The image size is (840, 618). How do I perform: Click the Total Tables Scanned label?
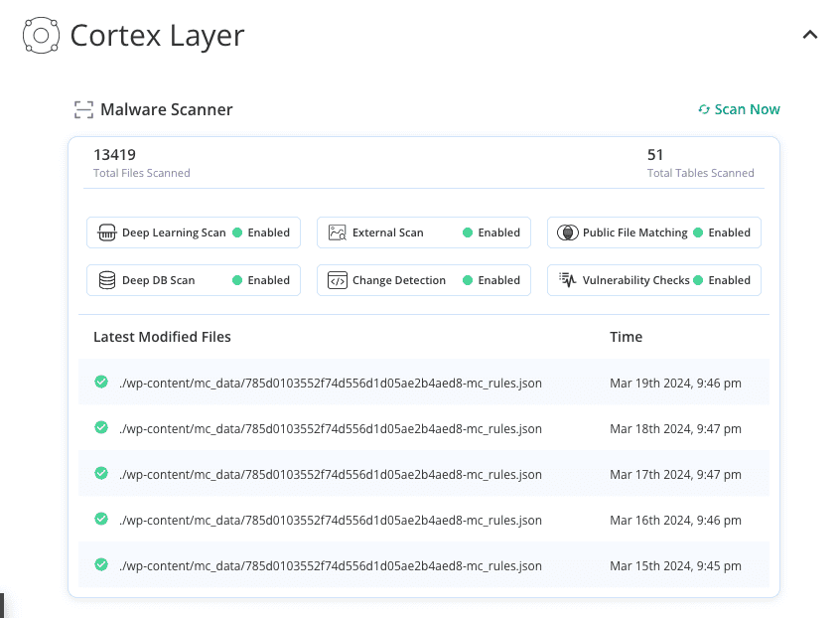(701, 173)
